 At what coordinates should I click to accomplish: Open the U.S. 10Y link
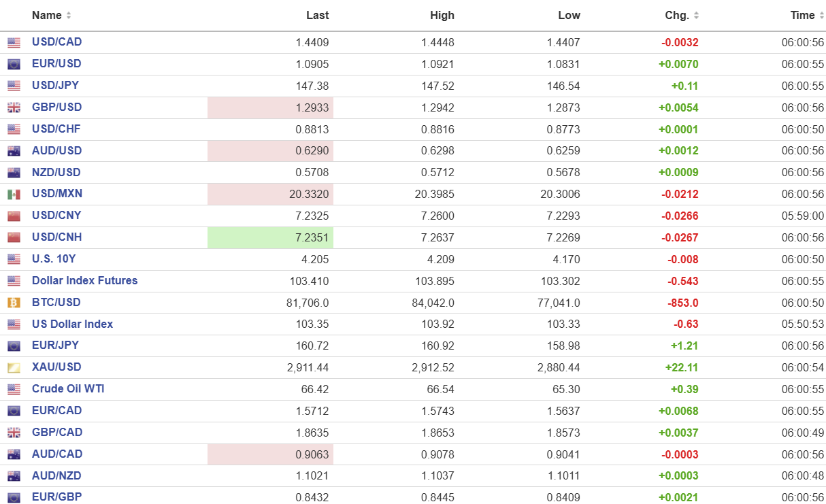[54, 259]
